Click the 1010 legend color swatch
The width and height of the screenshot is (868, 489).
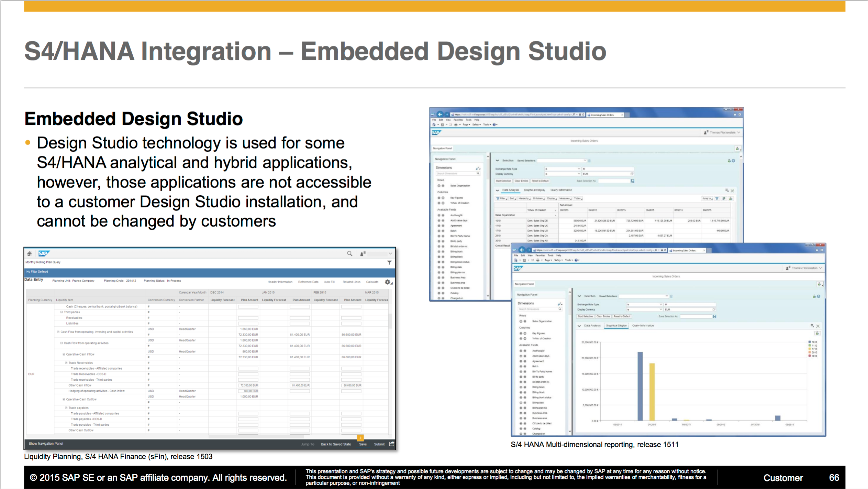810,342
